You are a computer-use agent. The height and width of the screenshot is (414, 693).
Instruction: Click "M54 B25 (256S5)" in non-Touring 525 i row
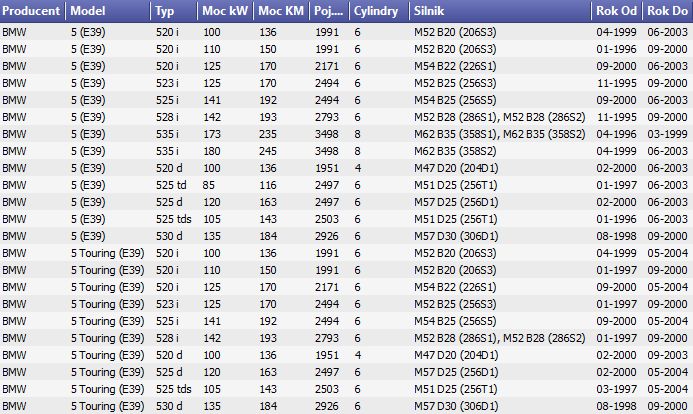[455, 100]
